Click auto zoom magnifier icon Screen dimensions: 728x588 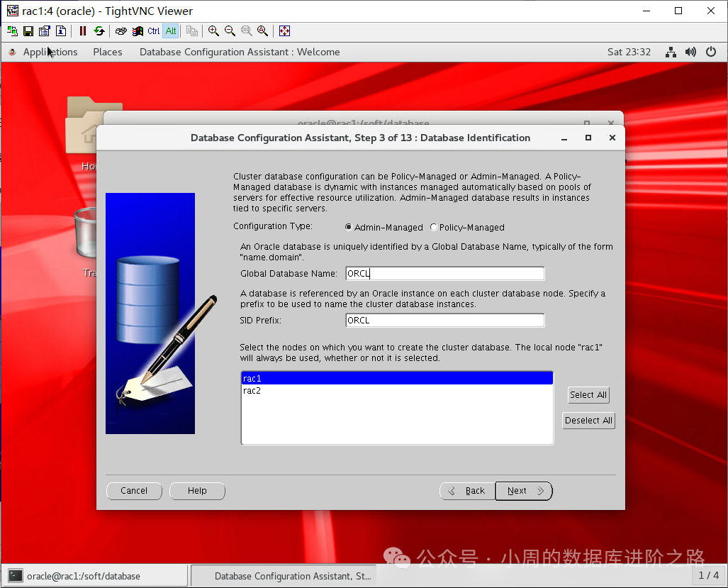263,31
